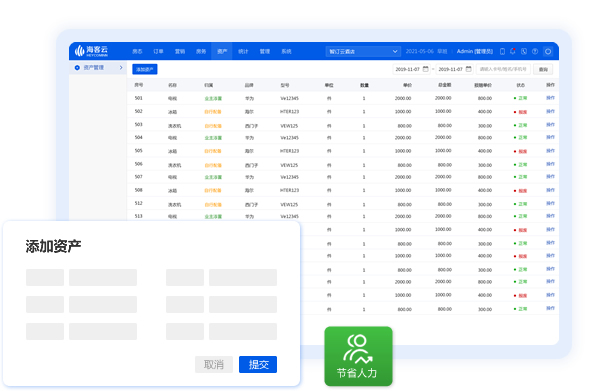Open the Admin (管理员) user menu

(x=474, y=51)
